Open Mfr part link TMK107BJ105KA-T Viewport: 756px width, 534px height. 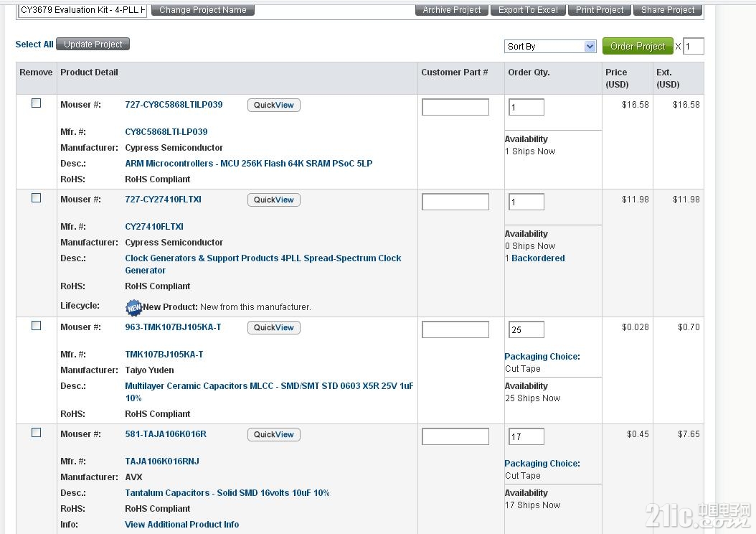pyautogui.click(x=164, y=354)
